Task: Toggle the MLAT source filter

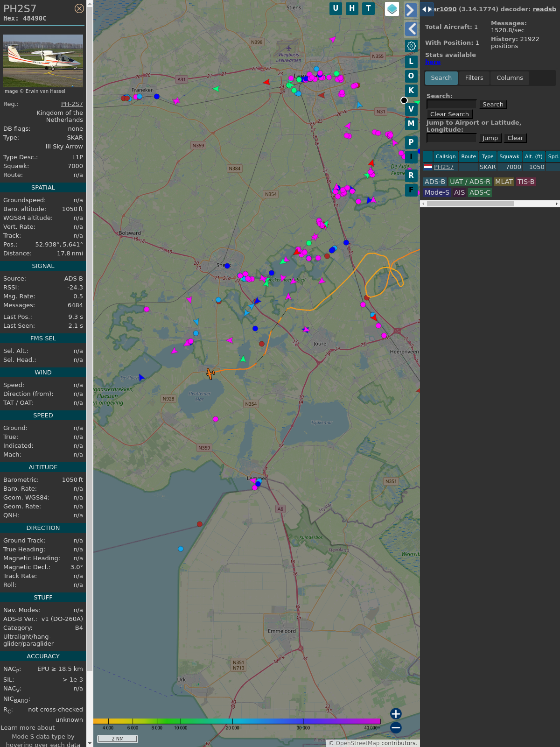Action: pos(504,182)
